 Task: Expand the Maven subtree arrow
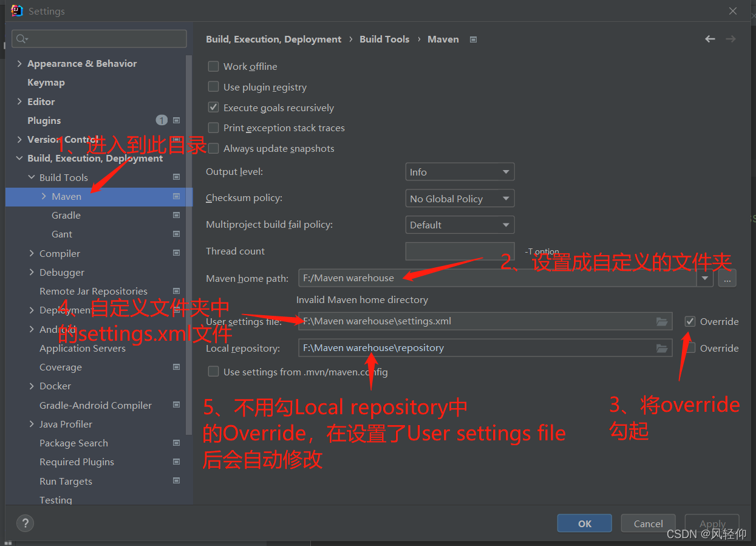[x=44, y=196]
